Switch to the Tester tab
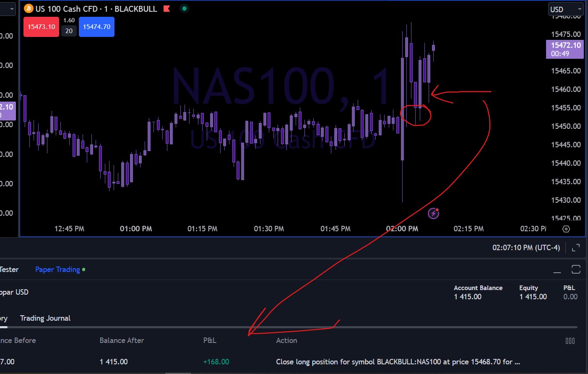This screenshot has height=374, width=588. [x=9, y=269]
